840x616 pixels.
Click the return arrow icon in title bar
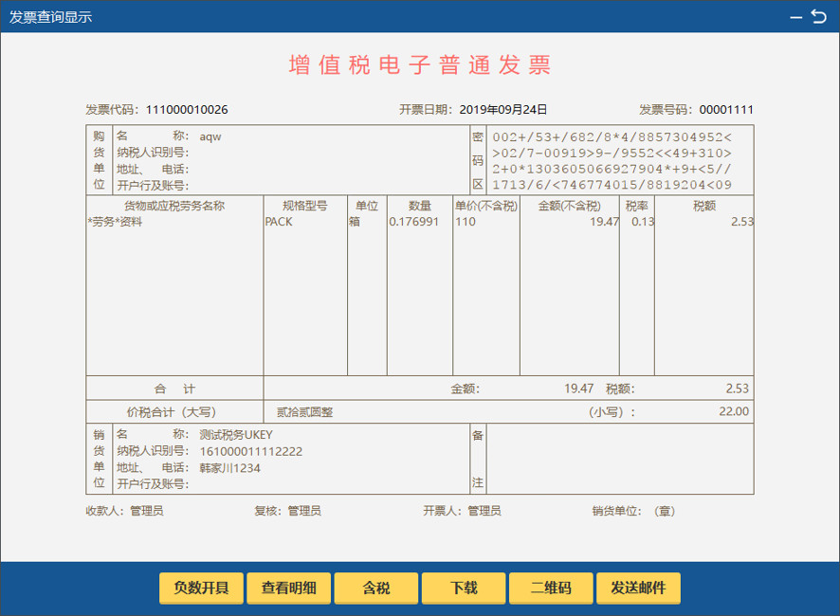tap(818, 17)
